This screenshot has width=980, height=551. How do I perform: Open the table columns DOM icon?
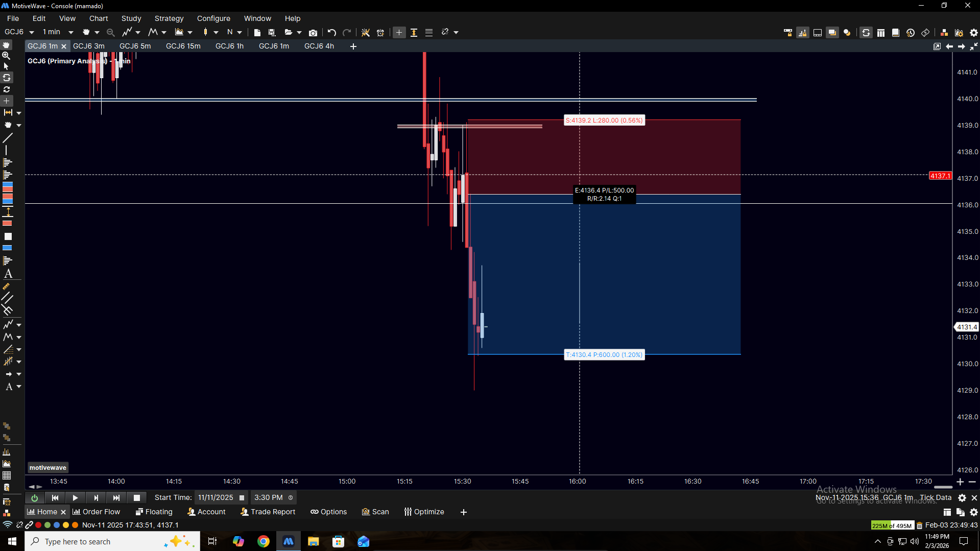click(881, 32)
